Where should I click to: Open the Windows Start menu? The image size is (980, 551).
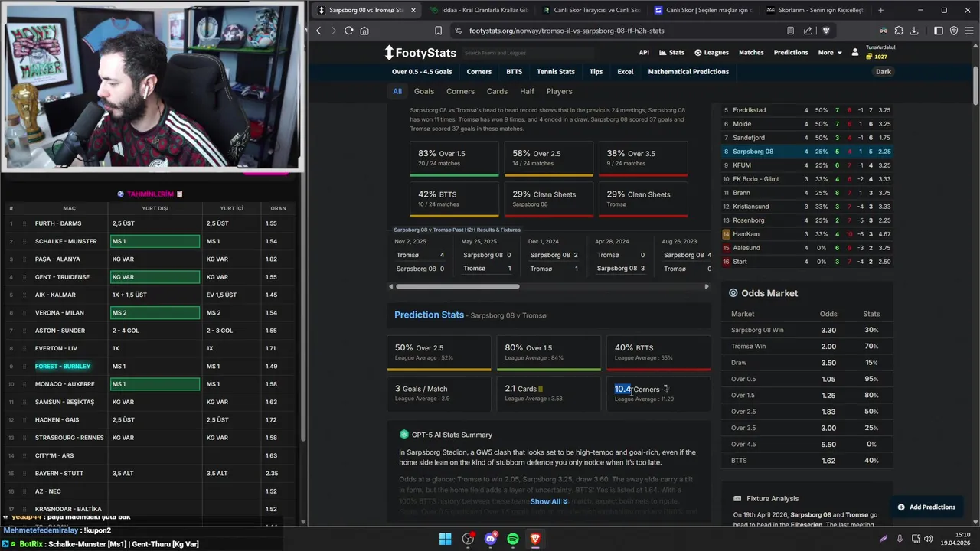(445, 539)
